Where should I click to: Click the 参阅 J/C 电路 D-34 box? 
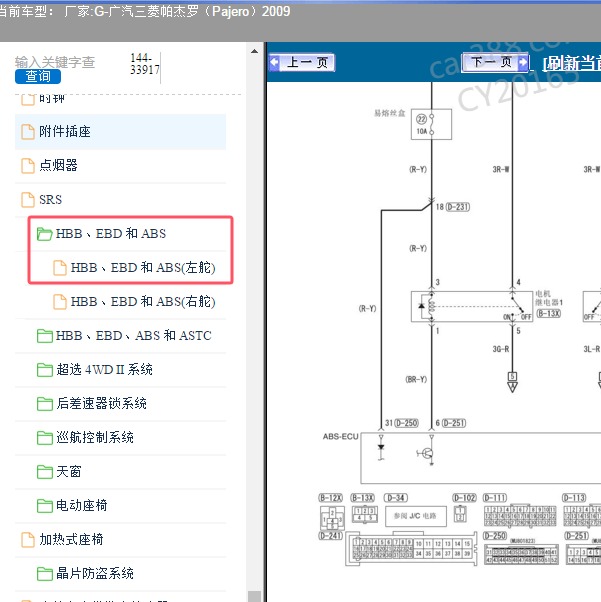pos(416,516)
